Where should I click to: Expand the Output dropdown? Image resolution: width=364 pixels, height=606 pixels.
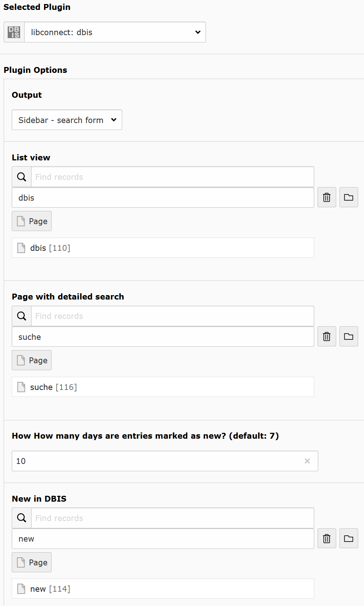(x=67, y=120)
